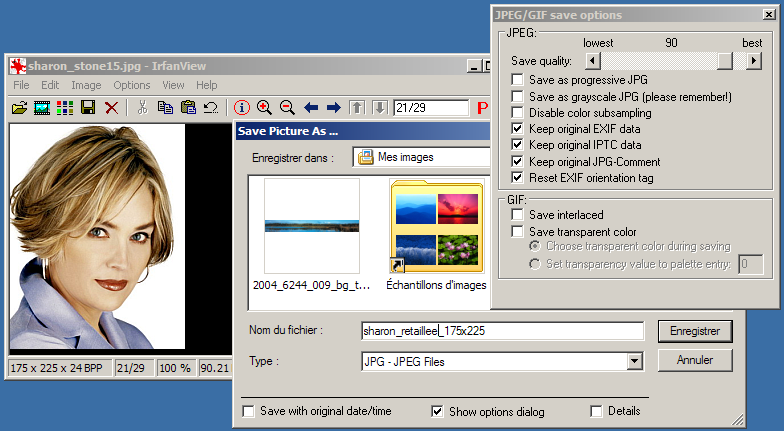Open the View menu

pyautogui.click(x=173, y=85)
